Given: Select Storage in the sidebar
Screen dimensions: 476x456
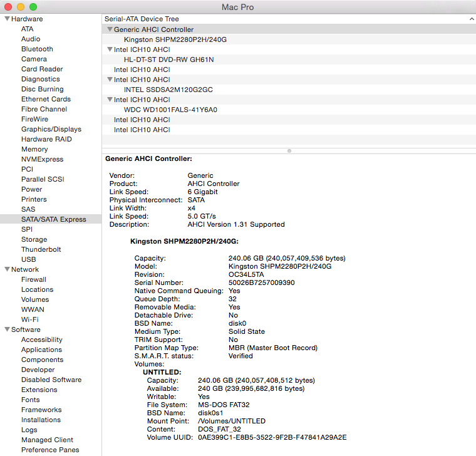Looking at the screenshot, I should pos(34,239).
